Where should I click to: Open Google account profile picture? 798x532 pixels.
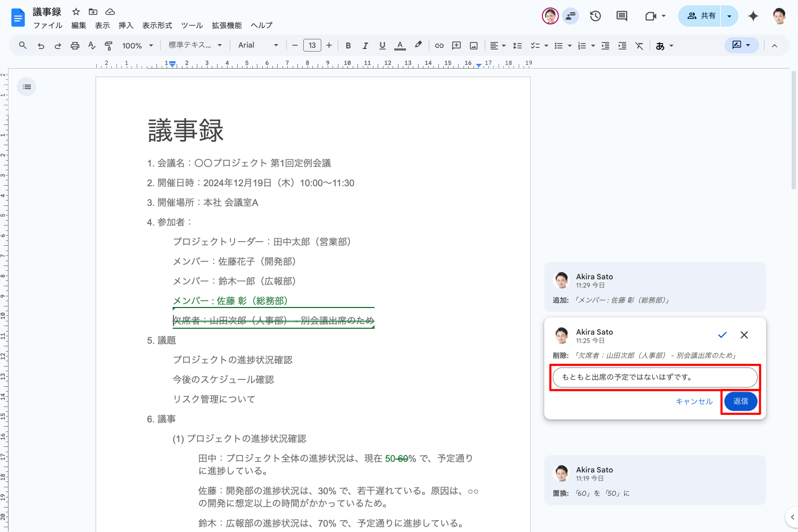click(779, 16)
